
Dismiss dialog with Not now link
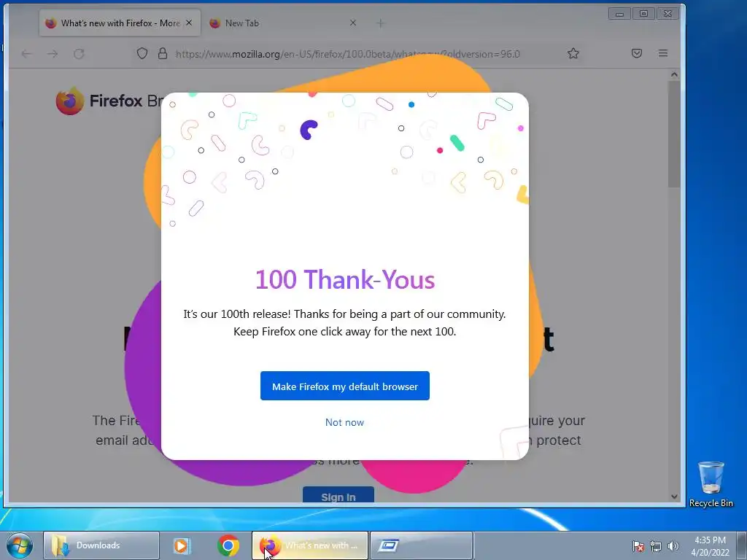344,422
